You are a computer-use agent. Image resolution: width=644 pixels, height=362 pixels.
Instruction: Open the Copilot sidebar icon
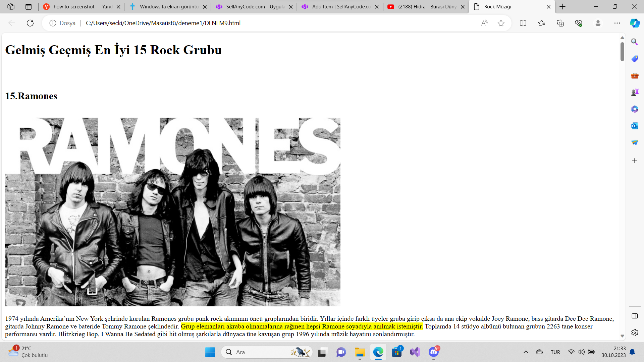[634, 23]
